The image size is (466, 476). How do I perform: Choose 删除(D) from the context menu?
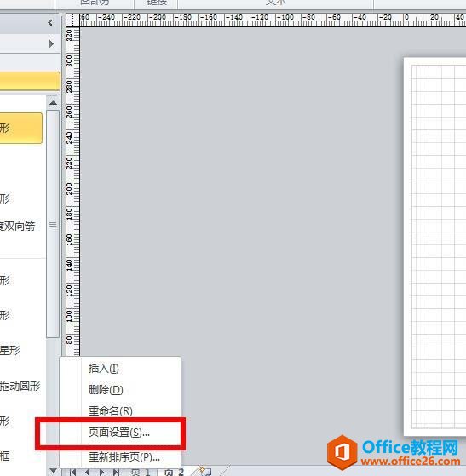tap(106, 390)
